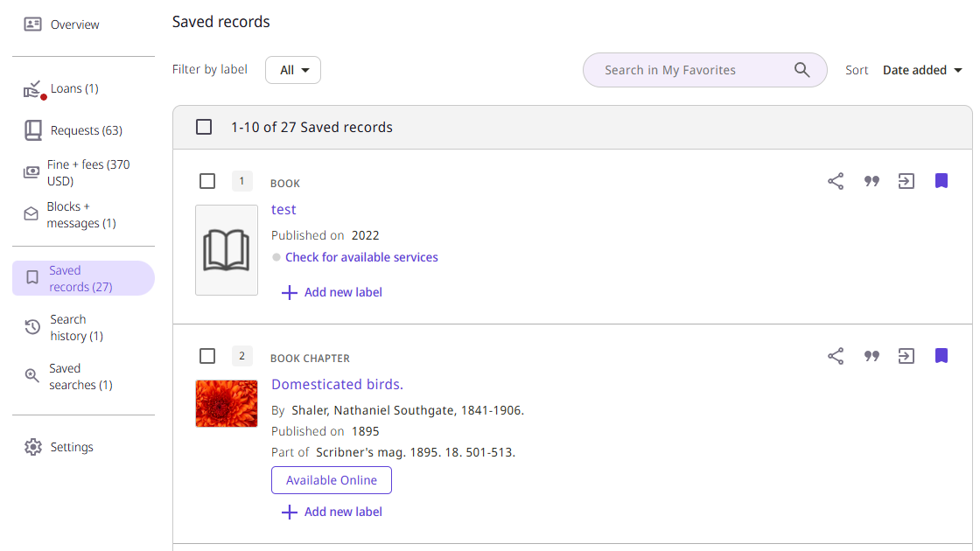
Task: Click the magnifier icon in My Favorites search
Action: click(801, 70)
